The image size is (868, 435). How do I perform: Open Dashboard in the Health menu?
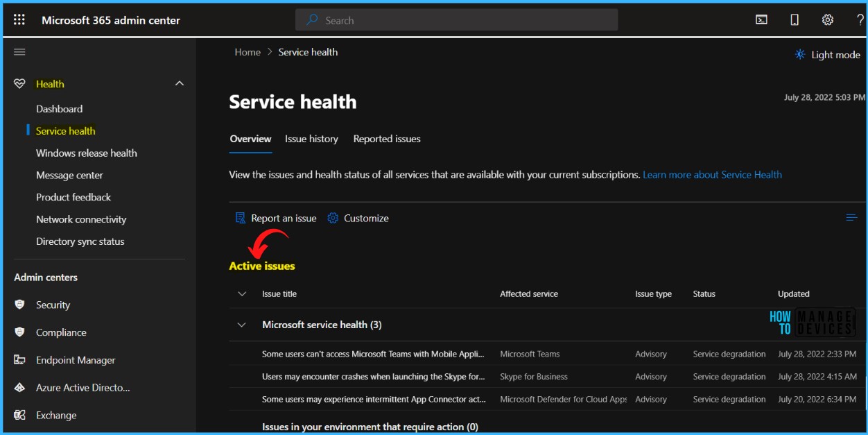coord(59,109)
